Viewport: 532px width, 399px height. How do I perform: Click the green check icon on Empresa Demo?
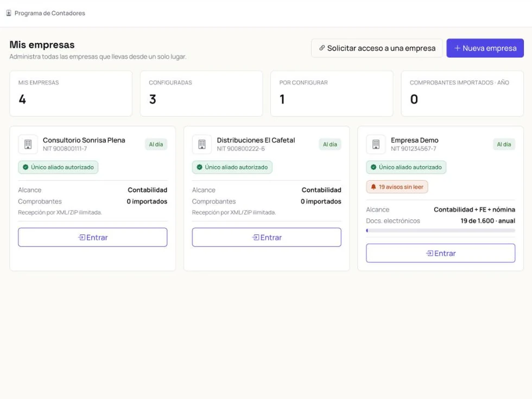coord(373,167)
